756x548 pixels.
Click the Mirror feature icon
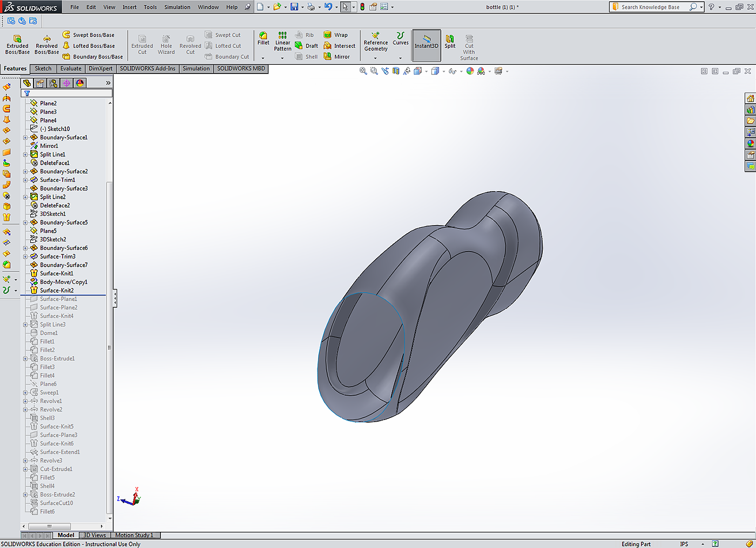(328, 57)
